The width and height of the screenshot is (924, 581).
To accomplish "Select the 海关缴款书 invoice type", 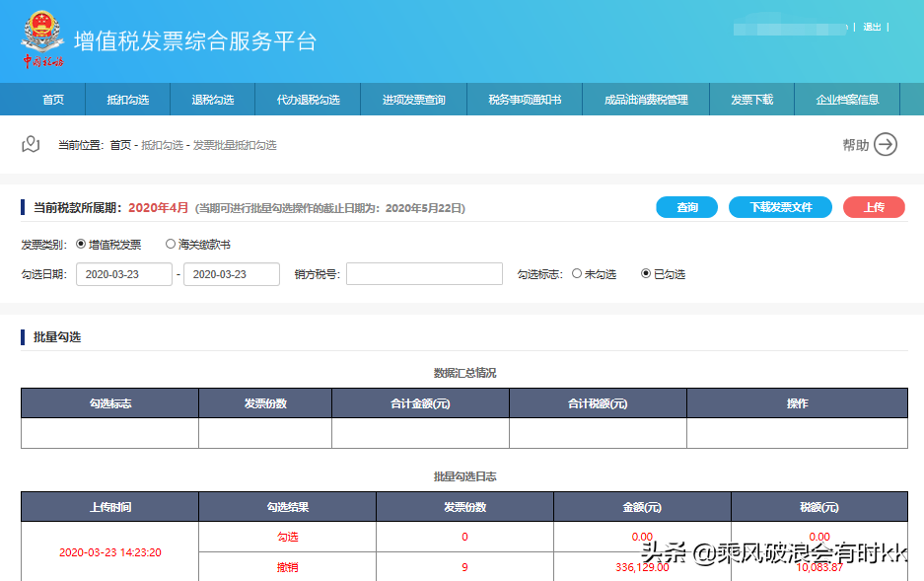I will [x=171, y=243].
